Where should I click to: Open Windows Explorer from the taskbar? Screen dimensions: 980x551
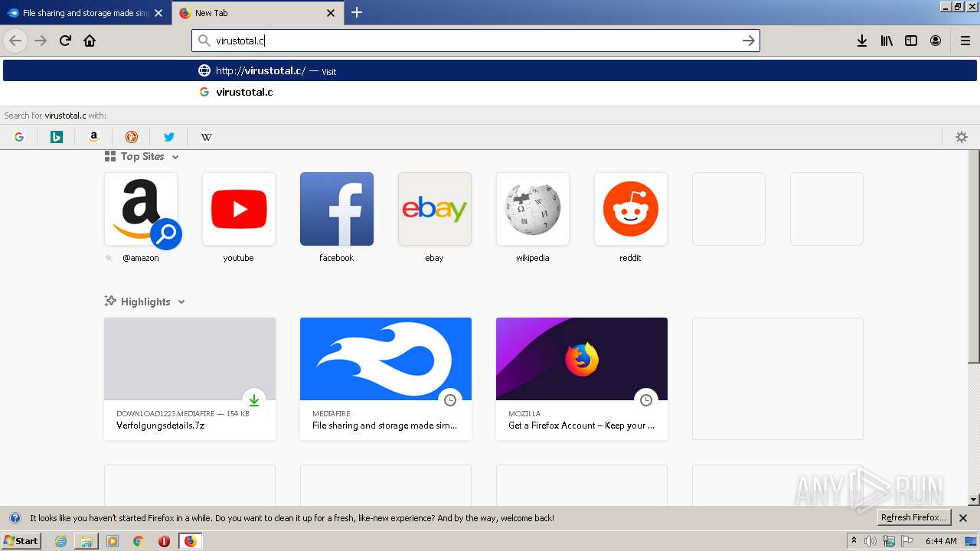tap(87, 541)
